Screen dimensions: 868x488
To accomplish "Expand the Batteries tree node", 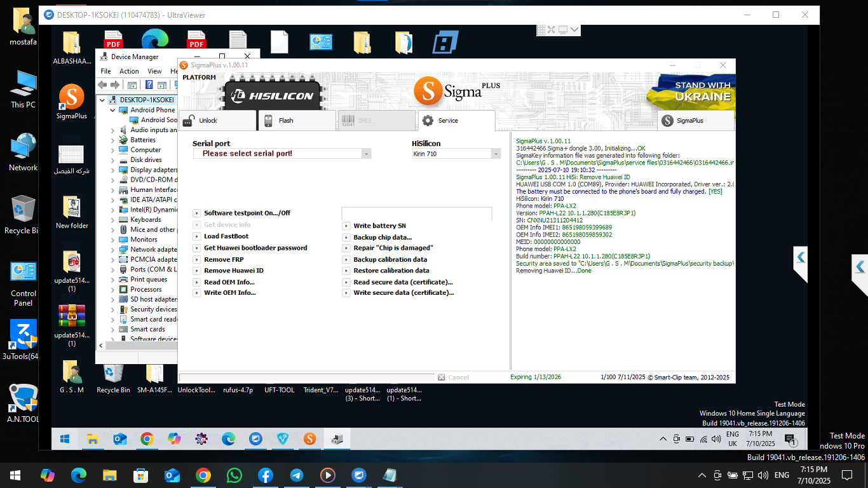I will pos(113,140).
